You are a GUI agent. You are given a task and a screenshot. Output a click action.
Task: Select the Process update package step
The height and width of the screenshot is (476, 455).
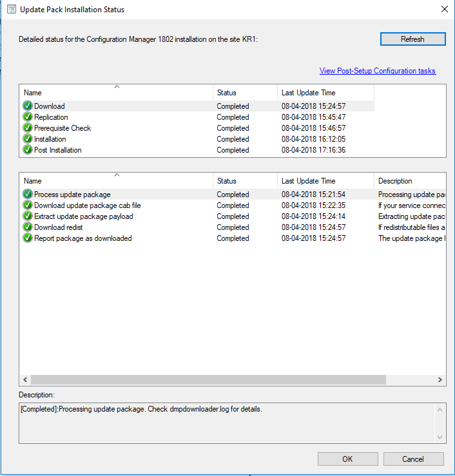point(233,195)
